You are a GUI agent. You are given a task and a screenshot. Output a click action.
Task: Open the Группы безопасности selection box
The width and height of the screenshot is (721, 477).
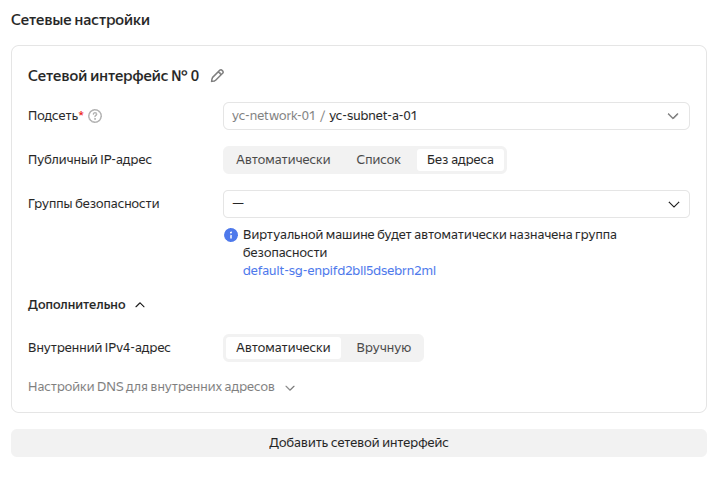point(440,204)
